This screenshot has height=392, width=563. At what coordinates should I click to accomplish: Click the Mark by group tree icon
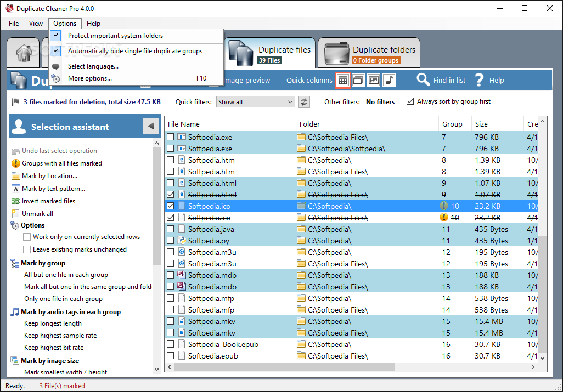pyautogui.click(x=15, y=263)
